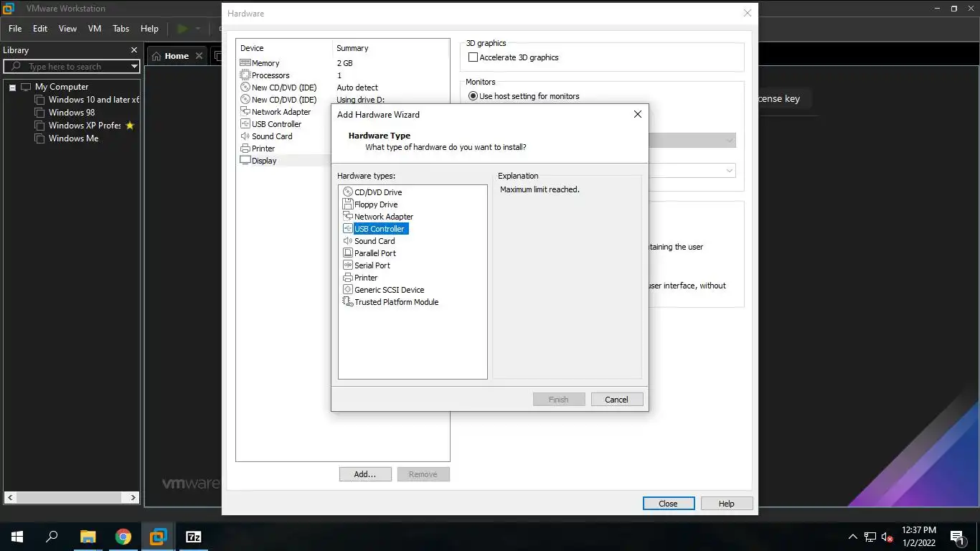
Task: Select CD/DVD Drive icon in hardware types
Action: 348,192
